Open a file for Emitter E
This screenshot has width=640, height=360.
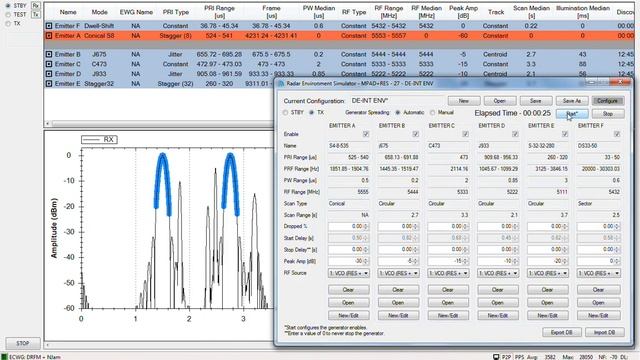pyautogui.click(x=548, y=303)
